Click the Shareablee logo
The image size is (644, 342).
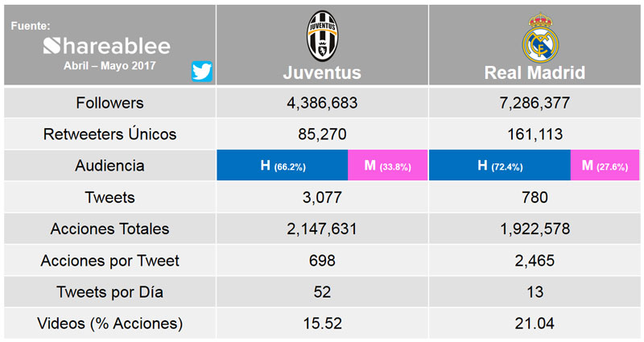coord(107,46)
